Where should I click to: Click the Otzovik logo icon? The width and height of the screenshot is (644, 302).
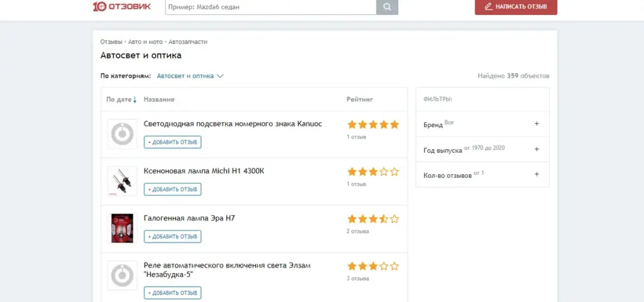pos(99,7)
